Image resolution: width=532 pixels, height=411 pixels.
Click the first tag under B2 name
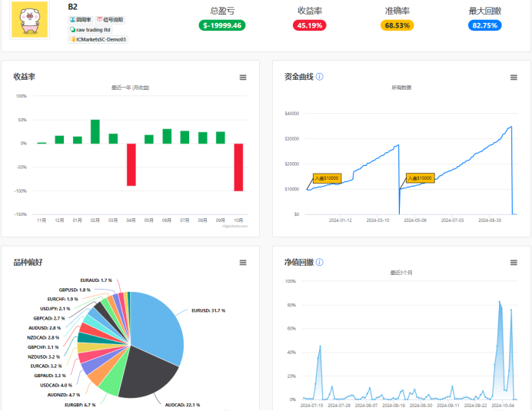[x=81, y=20]
